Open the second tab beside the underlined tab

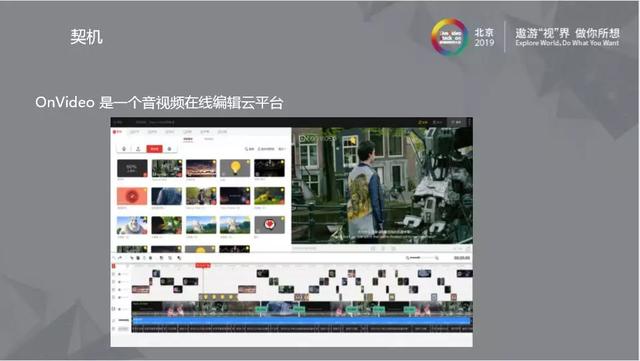tap(209, 139)
